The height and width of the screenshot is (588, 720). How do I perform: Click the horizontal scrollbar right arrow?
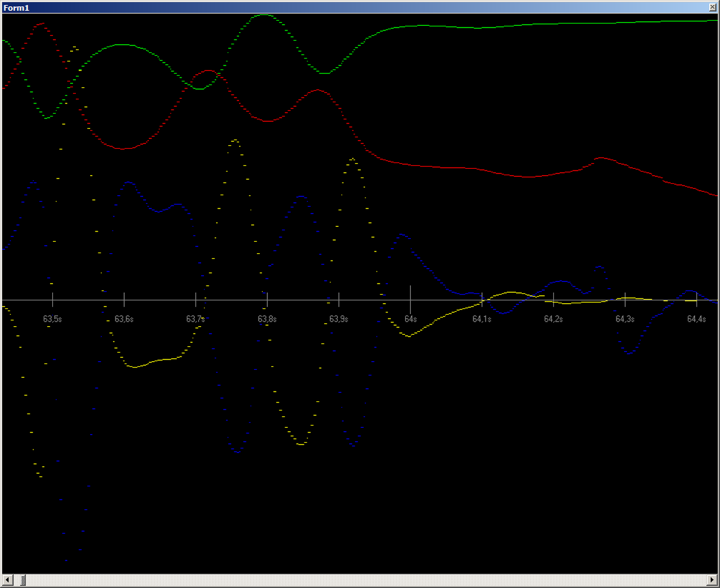pos(713,580)
